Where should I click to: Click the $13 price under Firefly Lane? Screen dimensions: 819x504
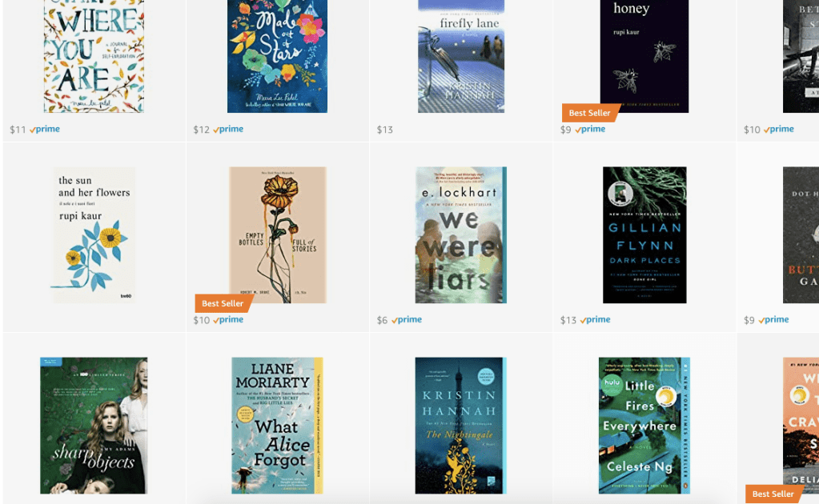(385, 130)
